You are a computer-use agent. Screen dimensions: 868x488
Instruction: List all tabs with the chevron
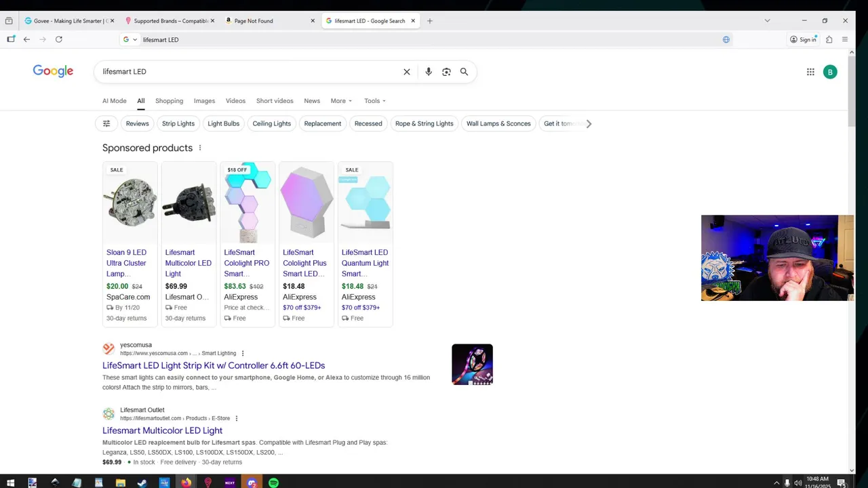[767, 21]
